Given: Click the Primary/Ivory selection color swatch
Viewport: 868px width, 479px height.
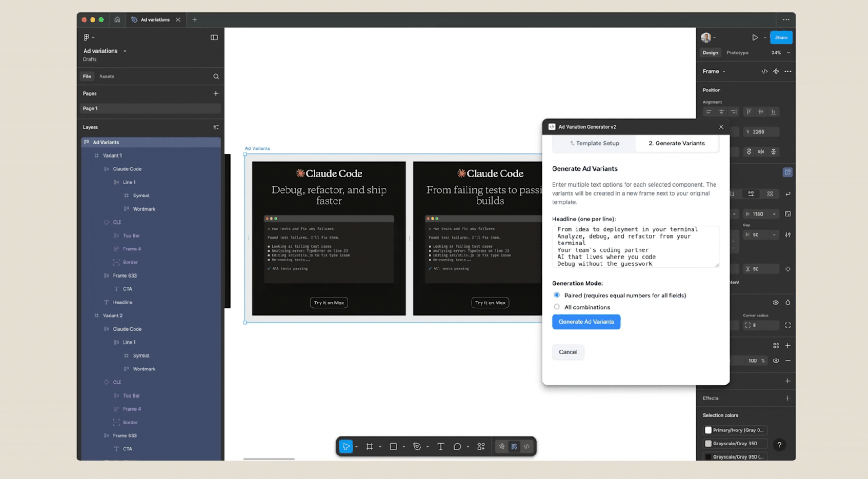Looking at the screenshot, I should tap(708, 431).
